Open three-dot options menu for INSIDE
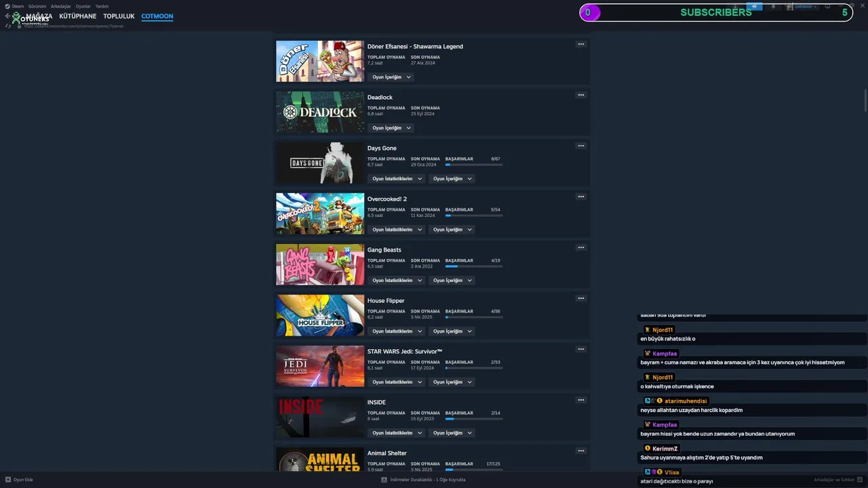868x488 pixels. coord(580,400)
